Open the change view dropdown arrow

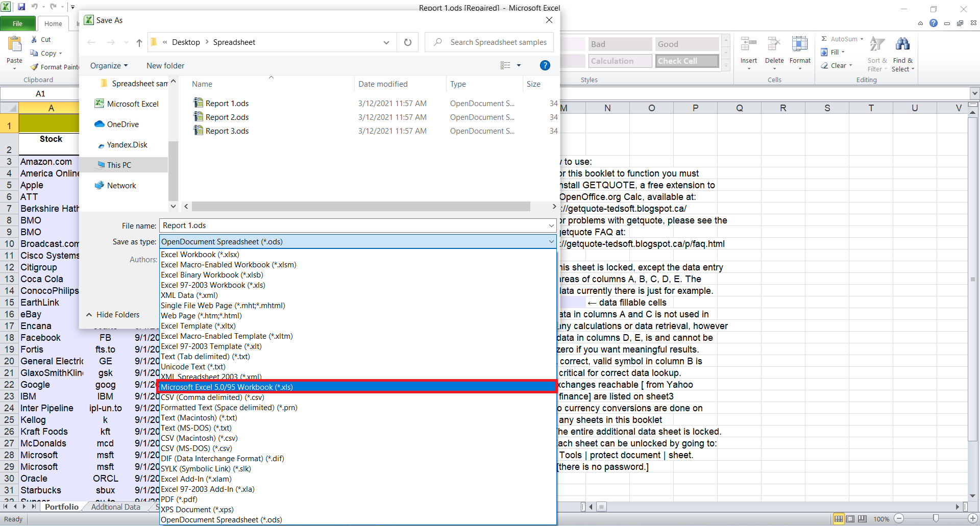click(519, 65)
